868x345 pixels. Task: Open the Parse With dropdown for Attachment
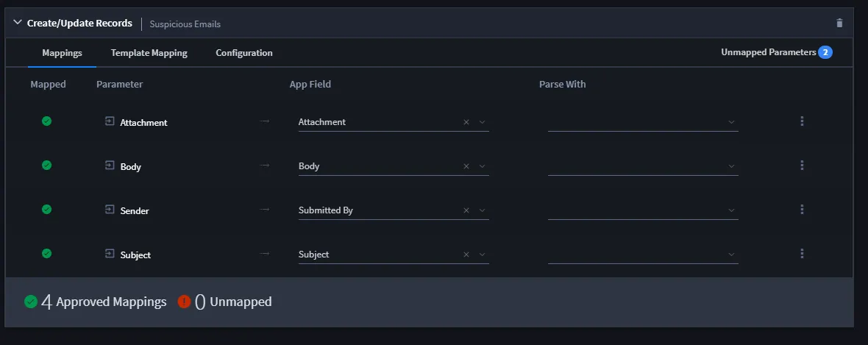pyautogui.click(x=643, y=122)
